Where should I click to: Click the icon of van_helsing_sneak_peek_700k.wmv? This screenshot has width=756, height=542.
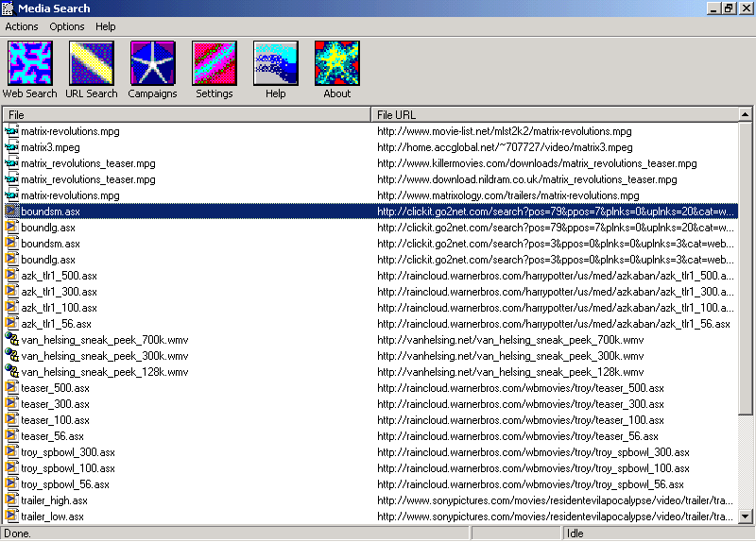pos(11,340)
